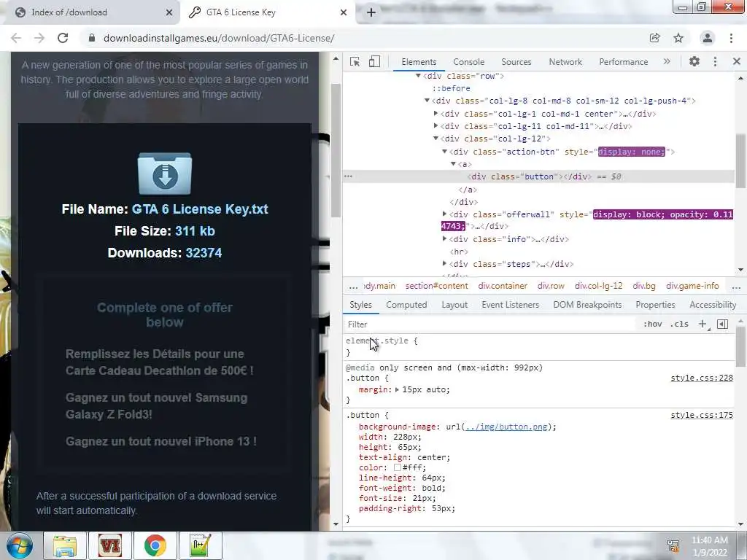Bookmark page with the star icon
This screenshot has width=747, height=560.
pyautogui.click(x=678, y=38)
